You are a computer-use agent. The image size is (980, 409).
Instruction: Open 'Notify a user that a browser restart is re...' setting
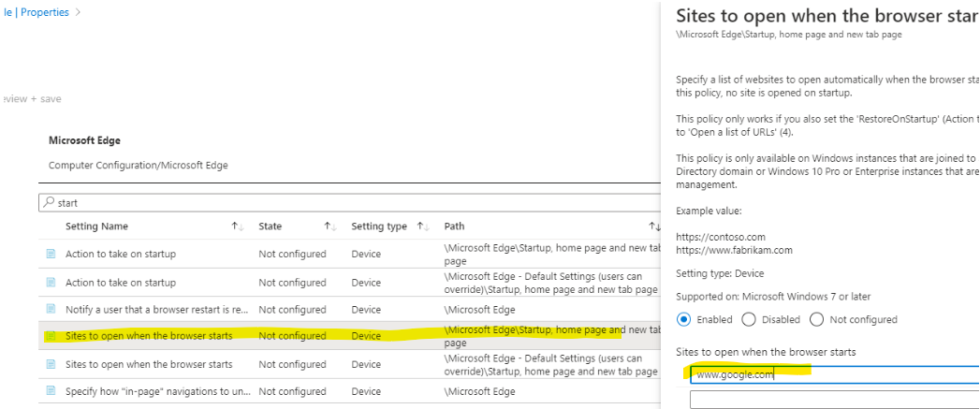point(157,310)
